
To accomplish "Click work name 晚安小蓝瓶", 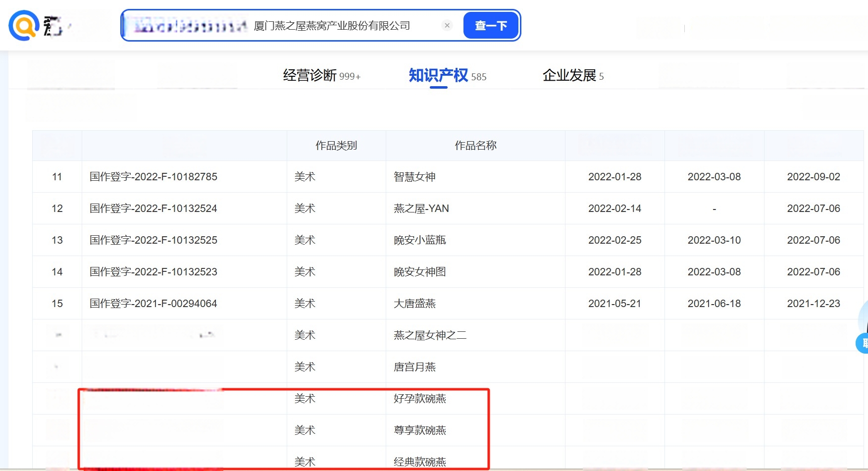I will pos(420,240).
